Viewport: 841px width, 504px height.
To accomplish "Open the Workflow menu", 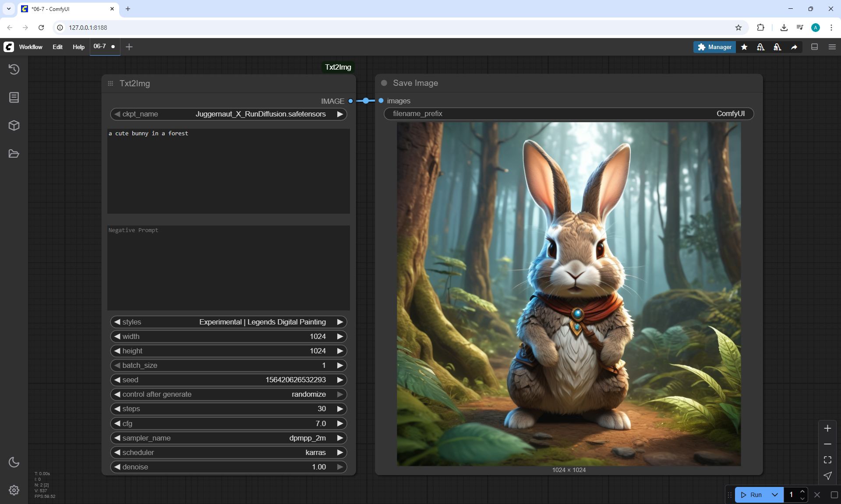I will (31, 47).
